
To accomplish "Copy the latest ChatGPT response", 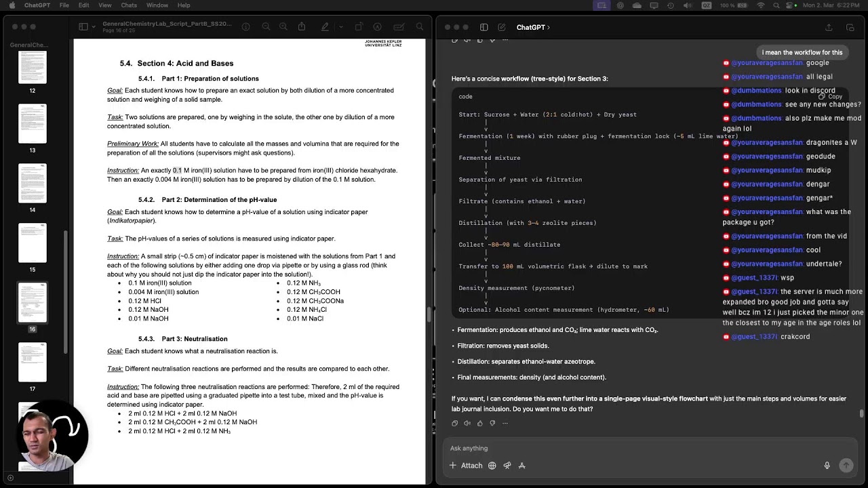I will [454, 423].
